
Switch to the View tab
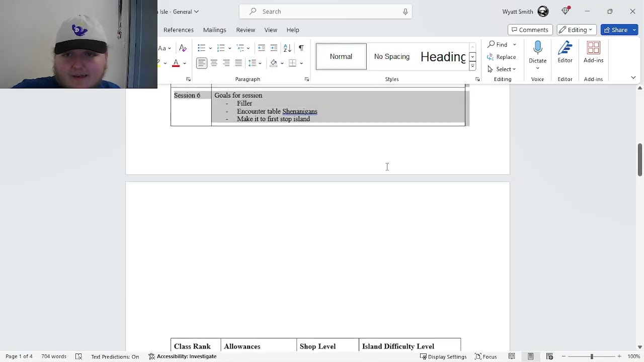pyautogui.click(x=271, y=30)
